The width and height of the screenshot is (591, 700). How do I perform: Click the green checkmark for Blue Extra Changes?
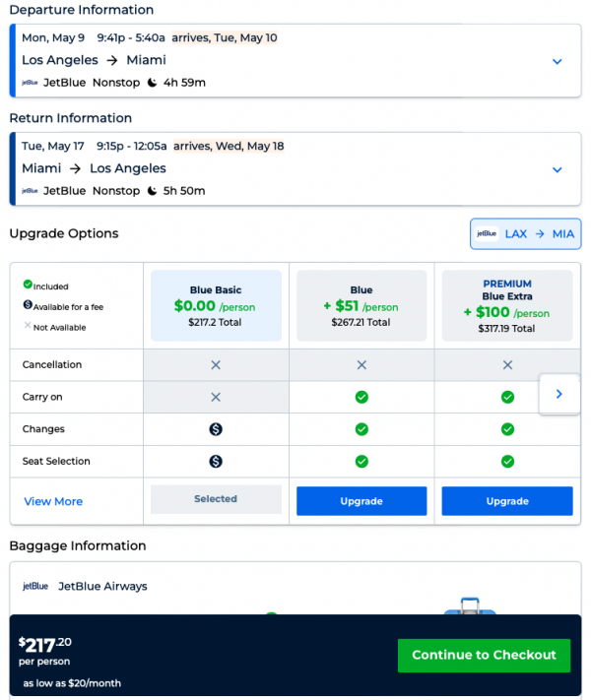(x=507, y=429)
